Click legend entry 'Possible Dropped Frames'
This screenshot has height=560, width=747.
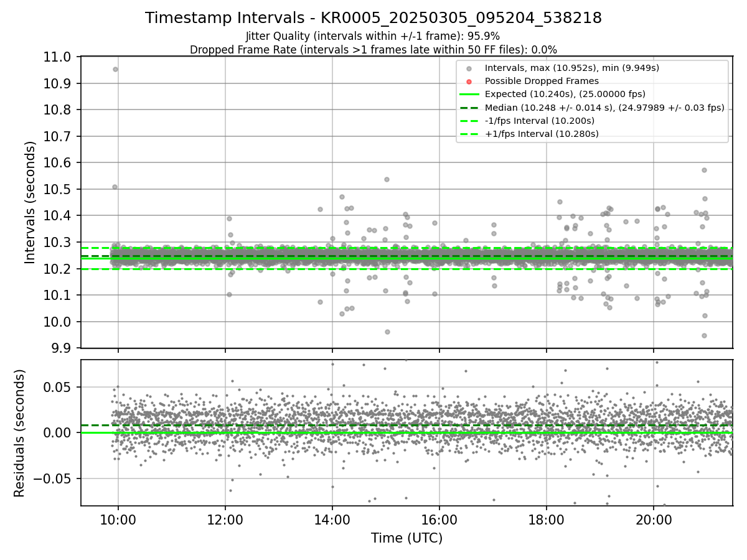coord(542,81)
